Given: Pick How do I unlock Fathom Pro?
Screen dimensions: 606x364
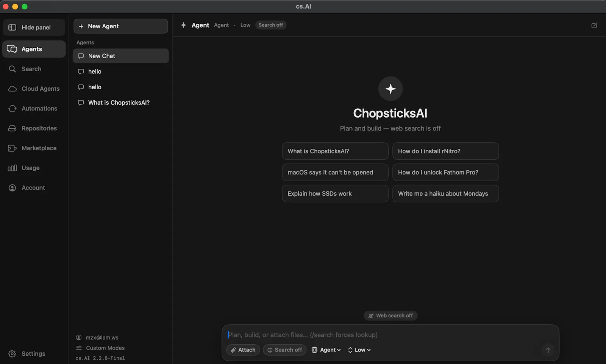Looking at the screenshot, I should [445, 172].
